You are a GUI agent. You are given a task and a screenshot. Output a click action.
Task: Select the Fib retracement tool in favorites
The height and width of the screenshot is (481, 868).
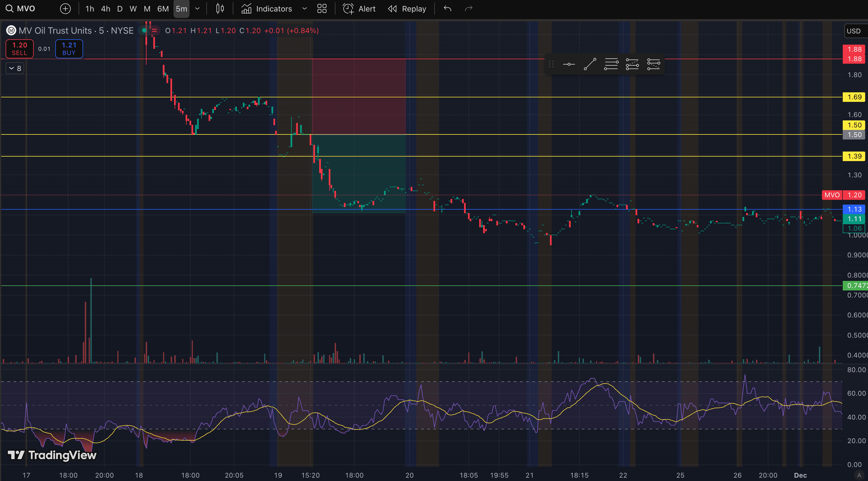click(611, 64)
